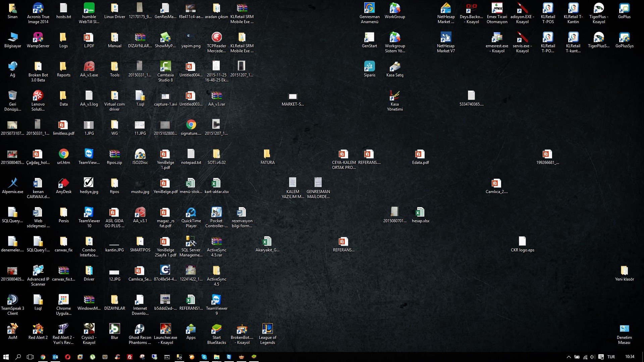Open QuickTime Player shortcut
This screenshot has width=644, height=362.
click(191, 217)
